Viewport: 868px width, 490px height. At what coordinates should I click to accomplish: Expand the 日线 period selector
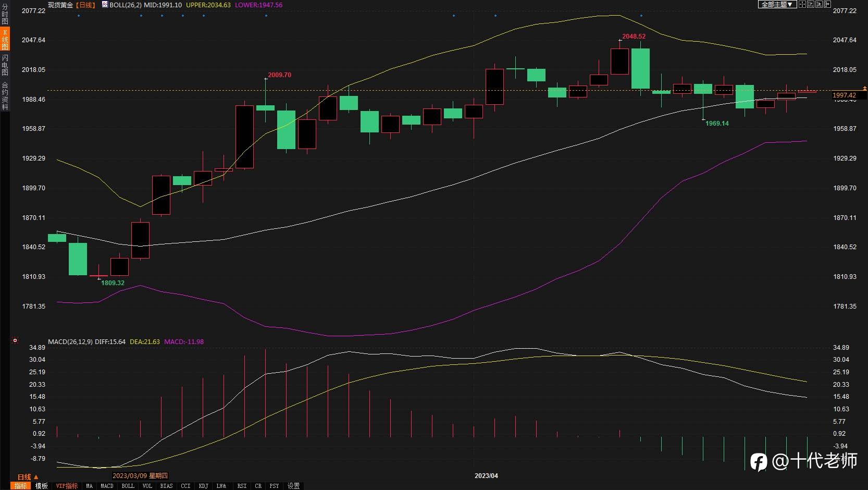[x=28, y=476]
